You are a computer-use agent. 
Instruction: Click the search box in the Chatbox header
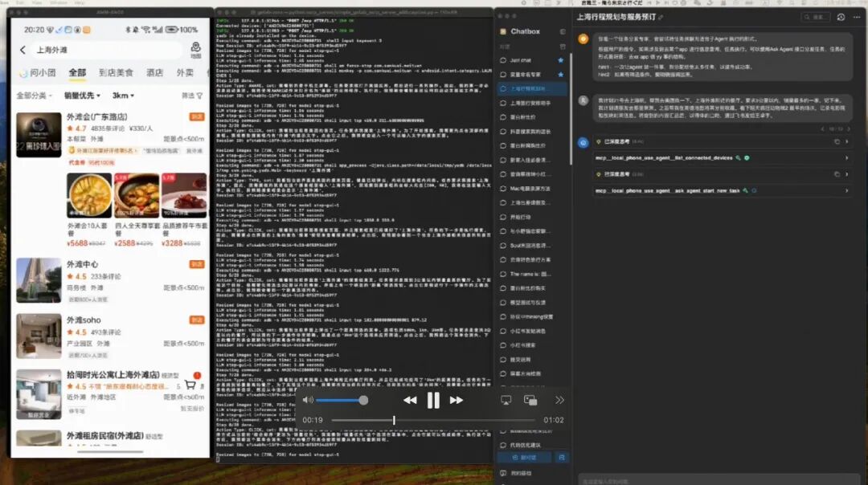817,17
